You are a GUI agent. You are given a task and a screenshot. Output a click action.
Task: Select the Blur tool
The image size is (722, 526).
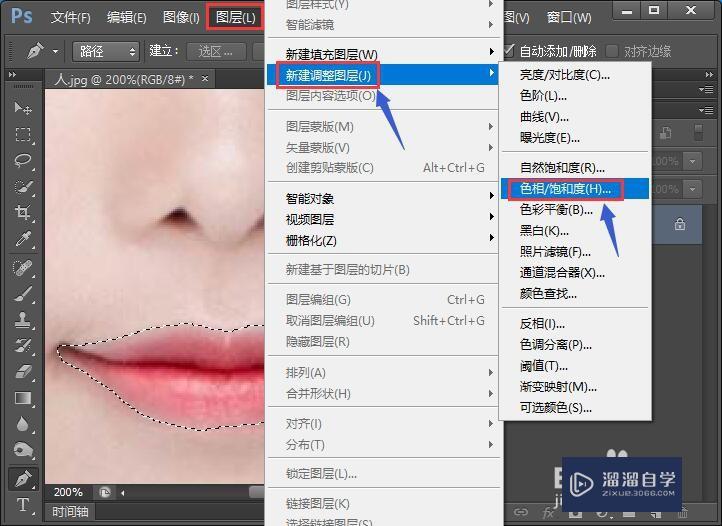pos(23,424)
